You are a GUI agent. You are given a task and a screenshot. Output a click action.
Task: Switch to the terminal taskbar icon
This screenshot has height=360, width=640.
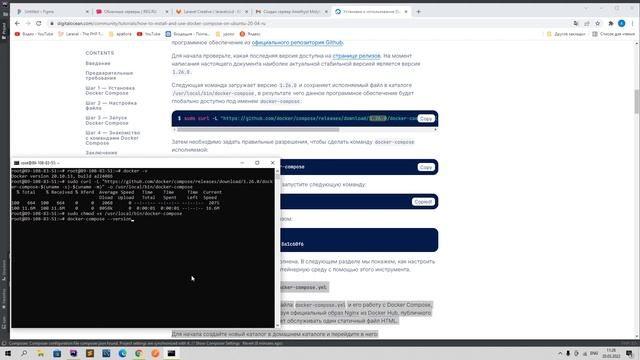[x=171, y=353]
